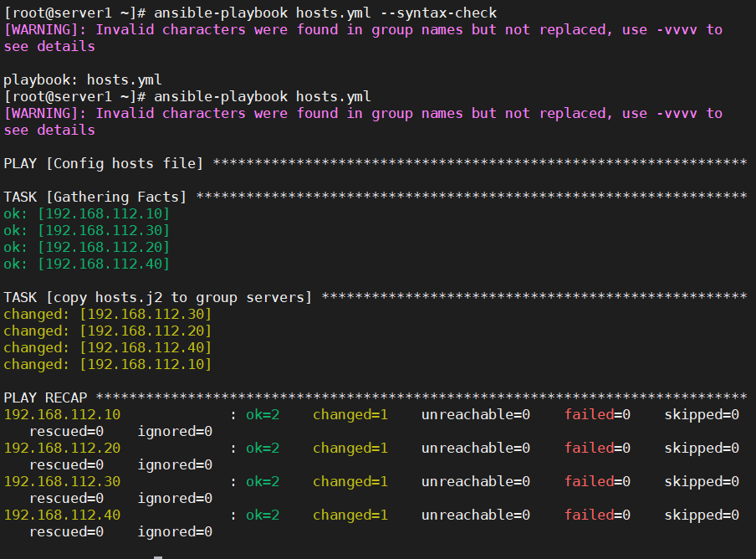Viewport: 756px width, 559px height.
Task: Click 'changed: [192.168.112.40]' line
Action: coord(108,347)
